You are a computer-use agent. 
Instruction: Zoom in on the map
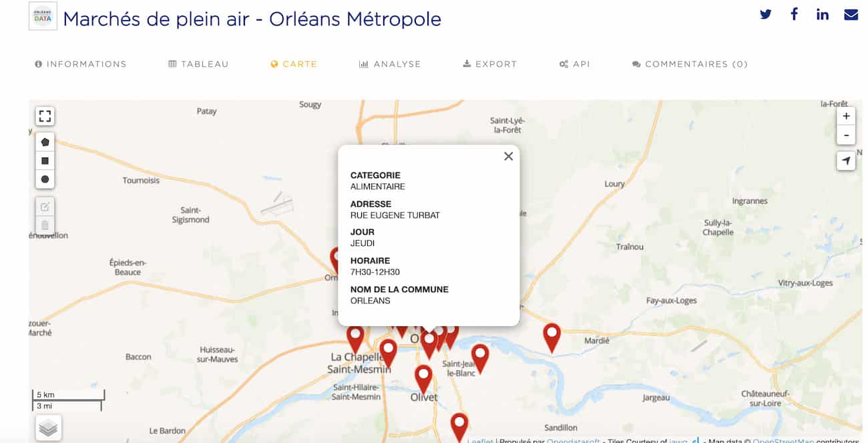[846, 116]
